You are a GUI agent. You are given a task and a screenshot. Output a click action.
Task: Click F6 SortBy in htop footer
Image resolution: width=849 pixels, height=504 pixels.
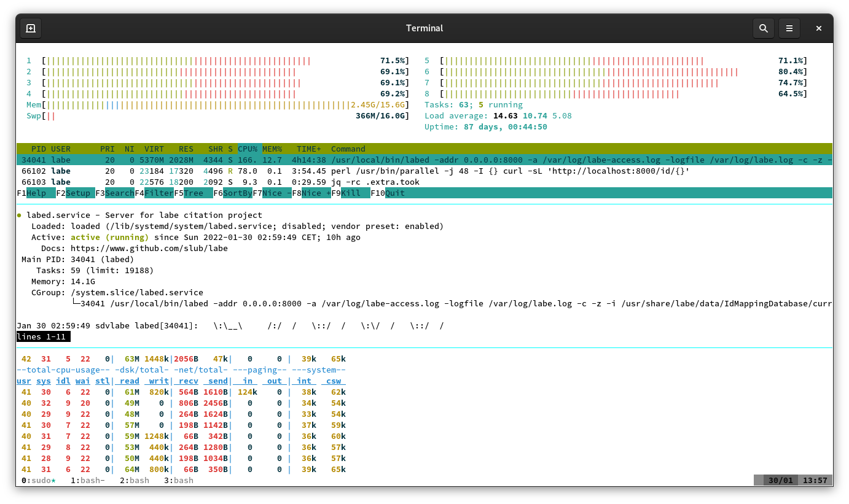233,193
